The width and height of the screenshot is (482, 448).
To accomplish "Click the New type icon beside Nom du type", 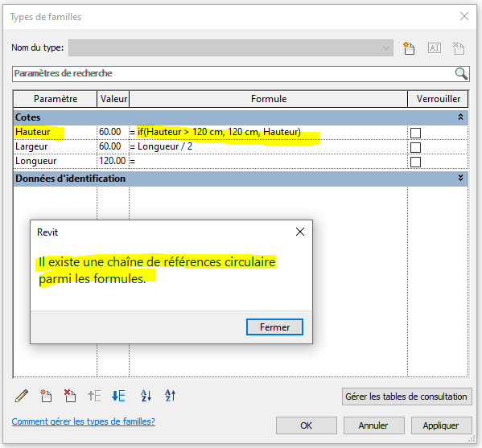I will tap(409, 48).
